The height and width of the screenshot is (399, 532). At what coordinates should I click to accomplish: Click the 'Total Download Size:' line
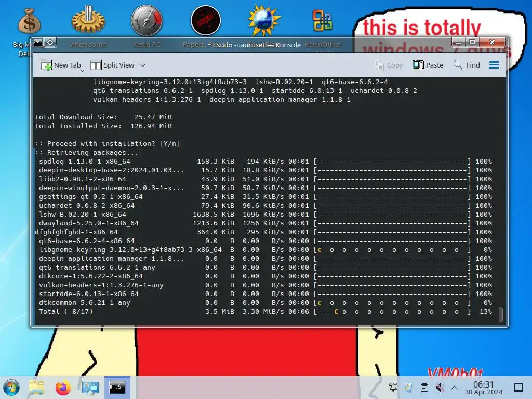coord(103,117)
